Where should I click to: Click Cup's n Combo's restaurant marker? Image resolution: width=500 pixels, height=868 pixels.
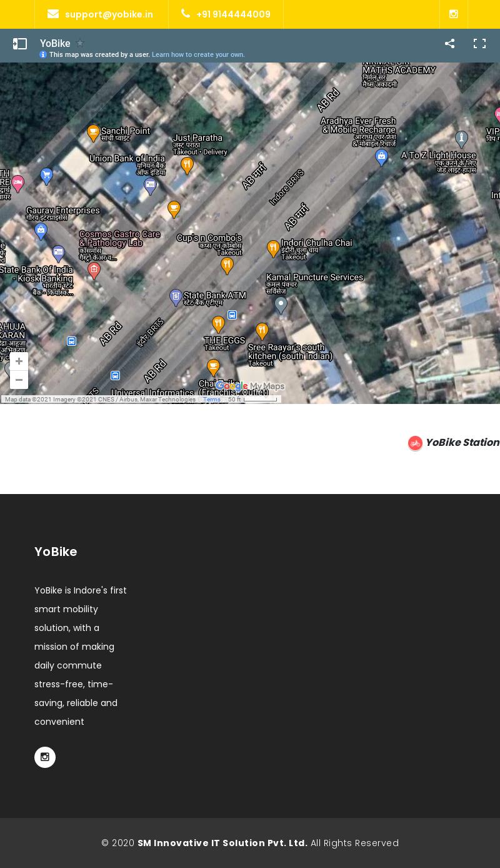coord(227,265)
